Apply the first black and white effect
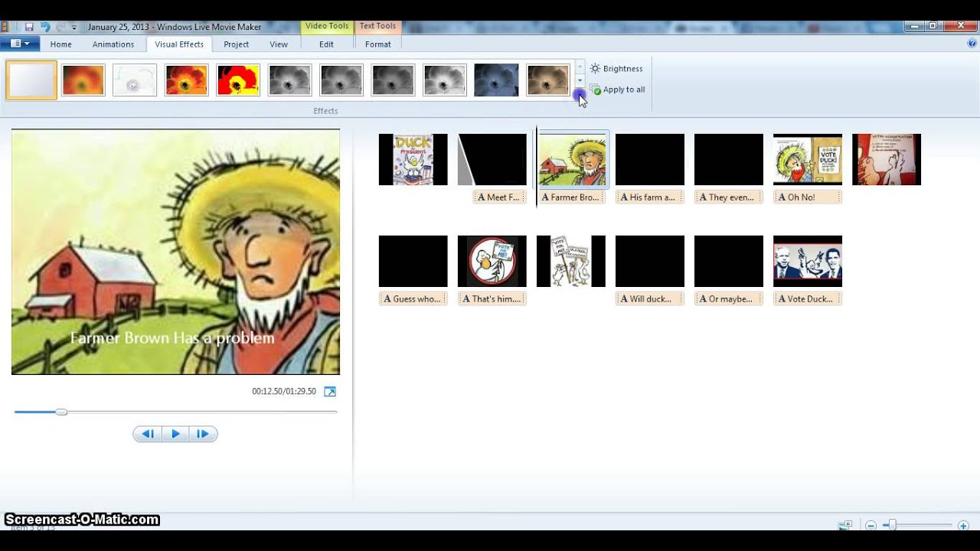Image resolution: width=980 pixels, height=551 pixels. [289, 80]
